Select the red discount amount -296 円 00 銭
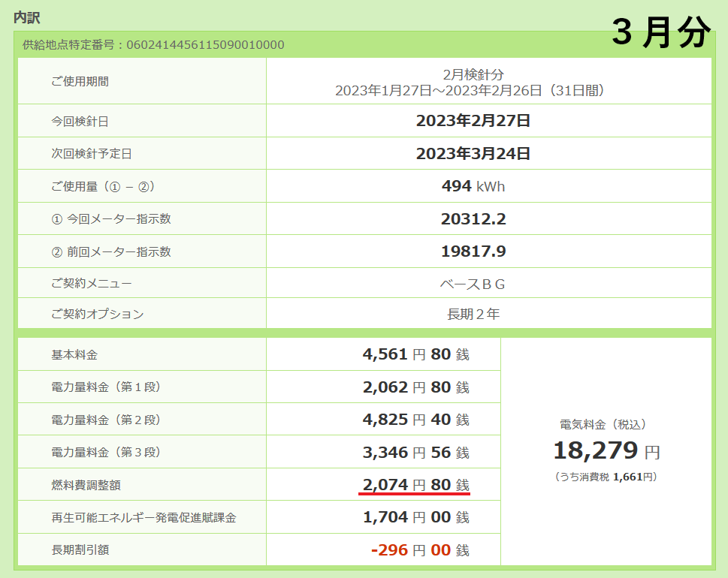The image size is (728, 578). pos(420,550)
